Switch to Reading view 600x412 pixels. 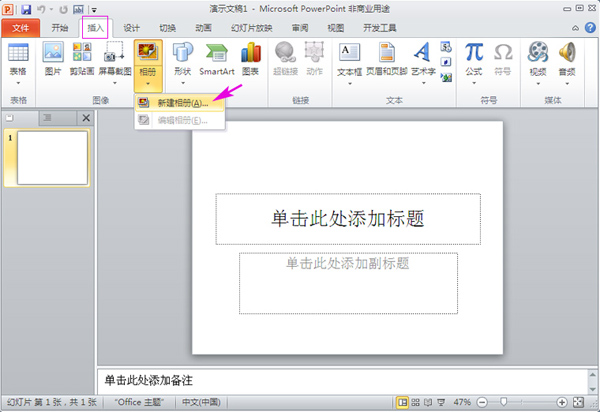pos(428,402)
